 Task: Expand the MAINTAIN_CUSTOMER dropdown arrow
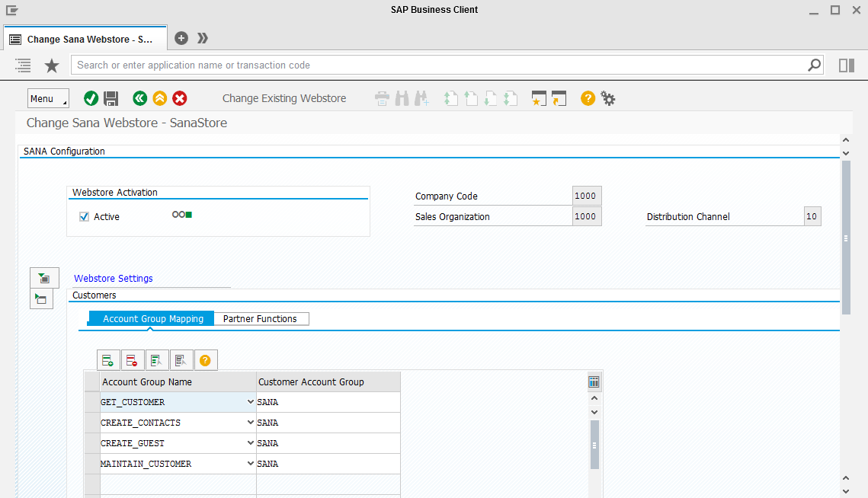click(250, 464)
